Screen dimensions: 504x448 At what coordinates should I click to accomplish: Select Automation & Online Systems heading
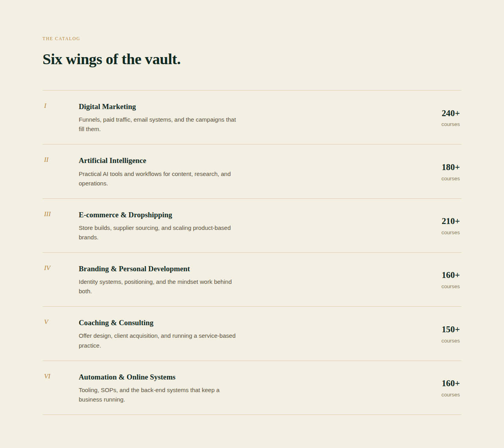[127, 377]
